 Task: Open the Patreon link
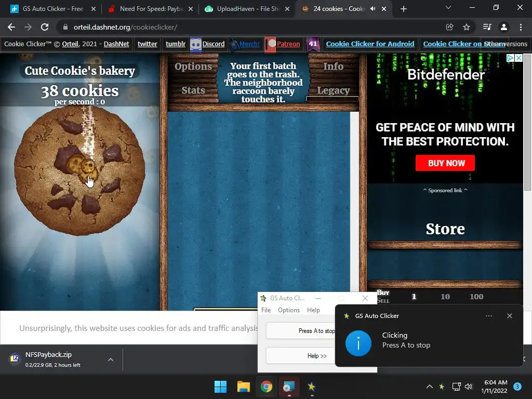(288, 44)
